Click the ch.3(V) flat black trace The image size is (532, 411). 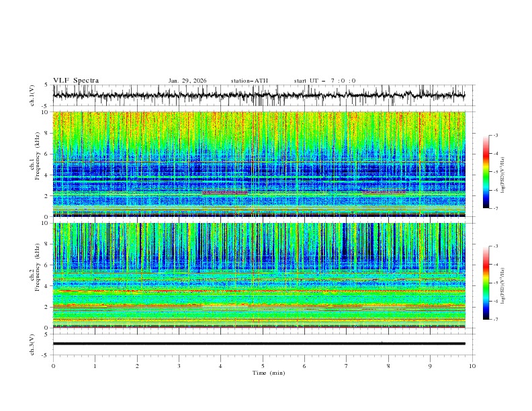(x=259, y=344)
